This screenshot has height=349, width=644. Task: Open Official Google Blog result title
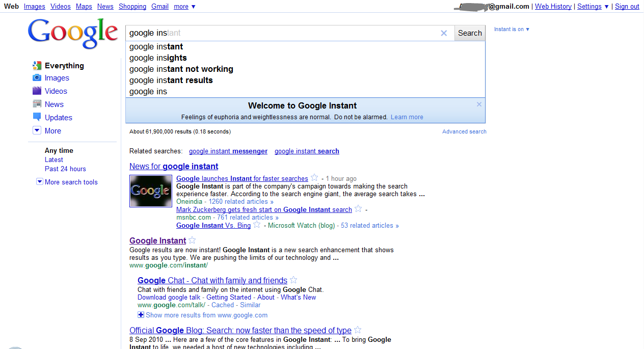240,330
